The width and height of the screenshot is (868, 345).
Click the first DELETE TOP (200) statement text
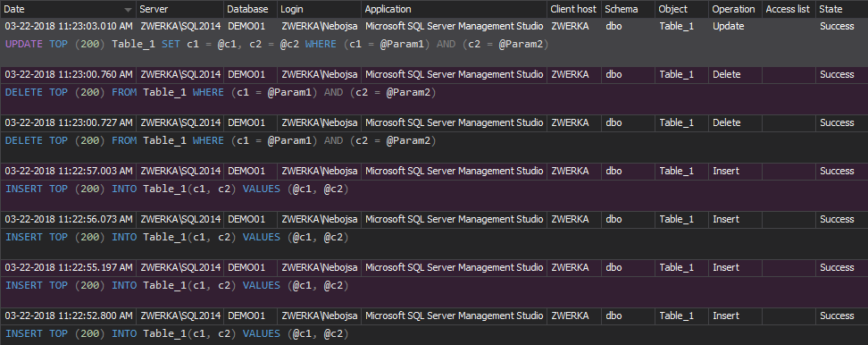click(x=221, y=92)
